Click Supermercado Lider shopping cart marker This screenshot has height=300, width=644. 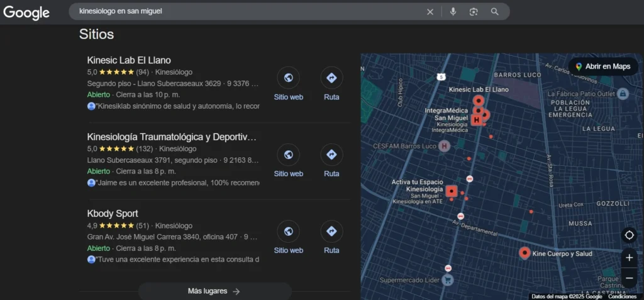448,281
